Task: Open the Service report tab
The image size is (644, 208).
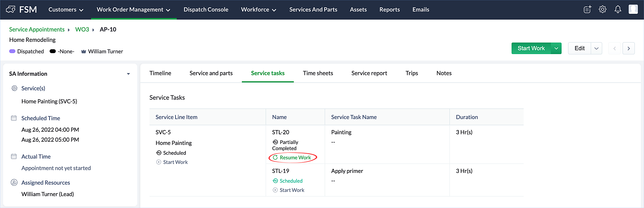Action: (x=369, y=73)
